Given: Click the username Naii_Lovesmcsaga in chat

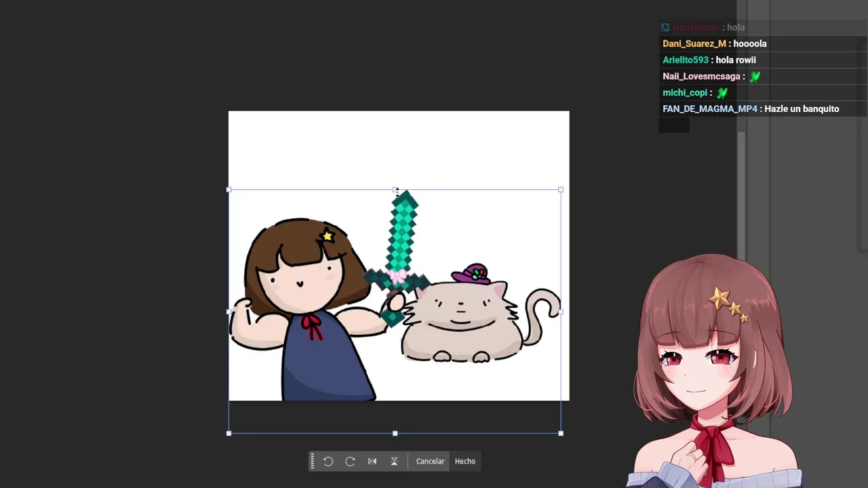Looking at the screenshot, I should [701, 76].
